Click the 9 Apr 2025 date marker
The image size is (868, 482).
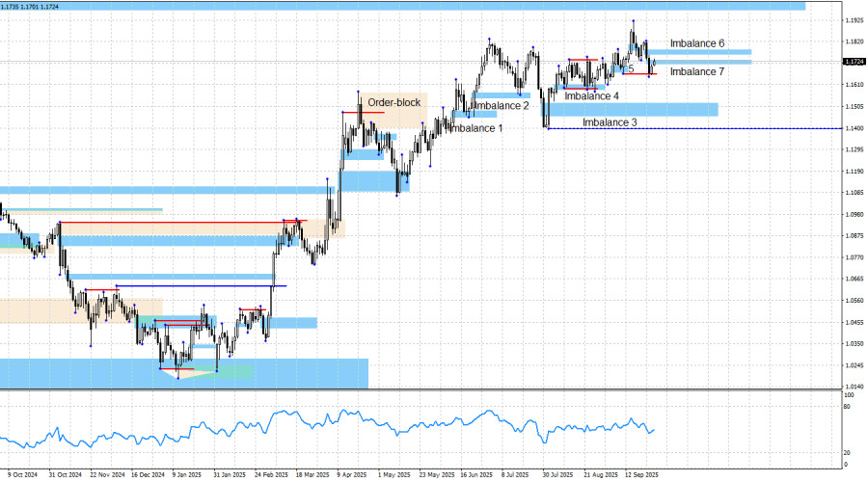[x=352, y=475]
